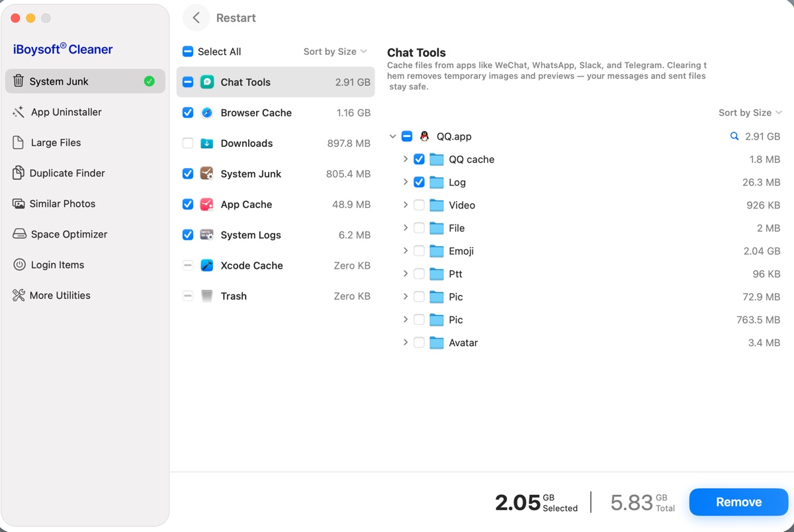794x532 pixels.
Task: Click the green check mark beside System Junk
Action: point(149,81)
